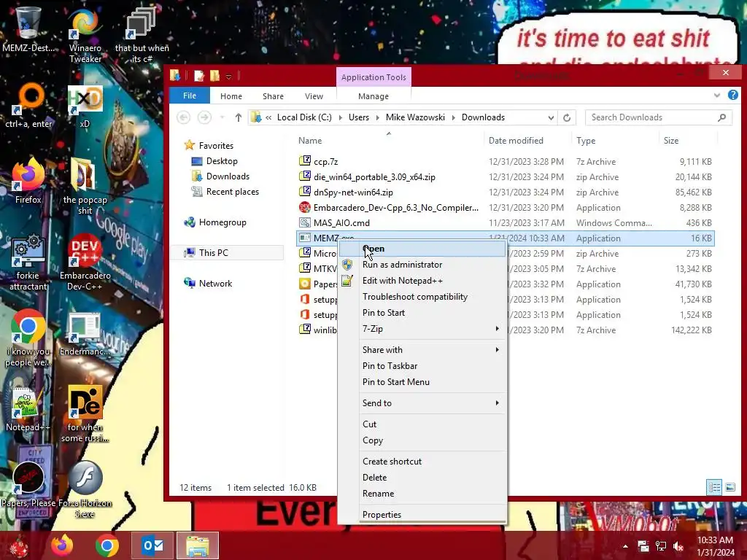
Task: Switch to Details view layout icon
Action: pyautogui.click(x=714, y=487)
